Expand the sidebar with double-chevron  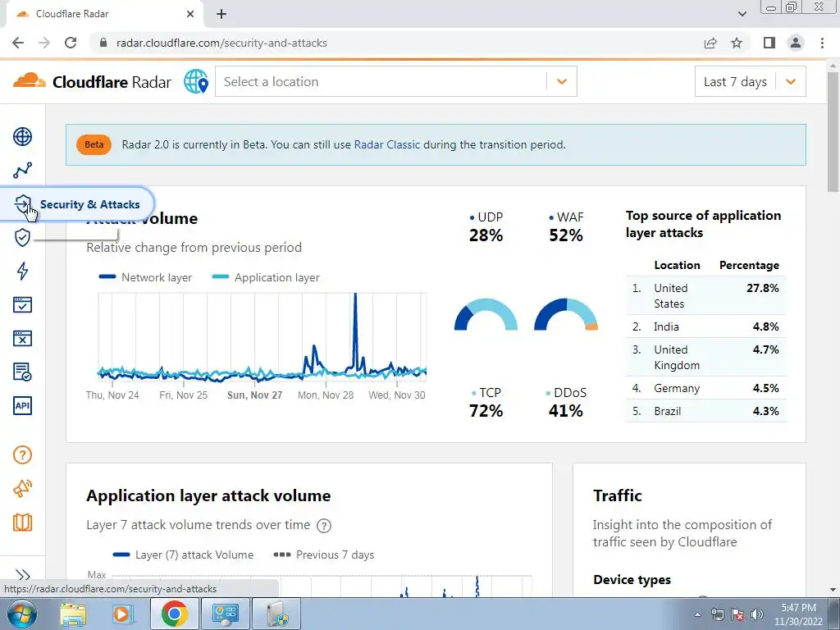[x=22, y=575]
